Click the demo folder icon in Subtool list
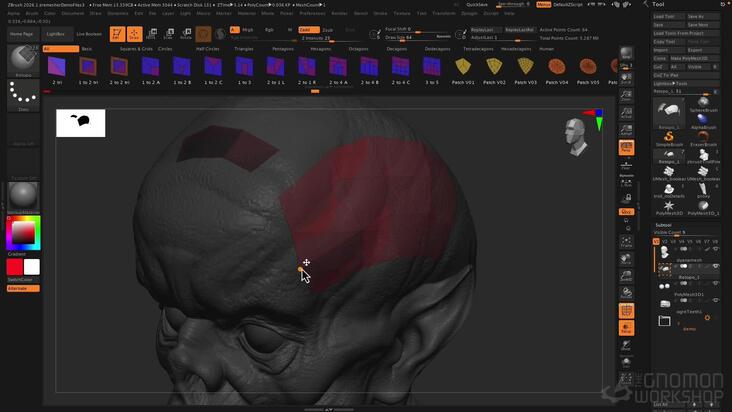Screen dimensions: 732x412 click(x=664, y=321)
